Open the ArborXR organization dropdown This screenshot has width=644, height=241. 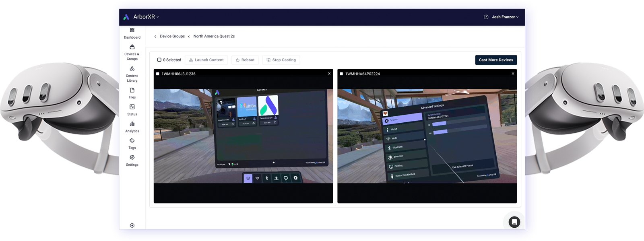pyautogui.click(x=147, y=17)
